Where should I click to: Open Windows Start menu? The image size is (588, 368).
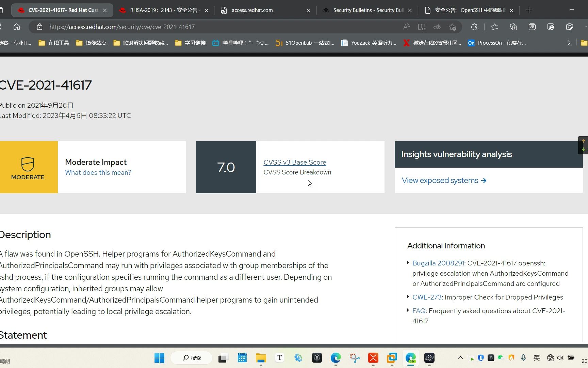159,358
